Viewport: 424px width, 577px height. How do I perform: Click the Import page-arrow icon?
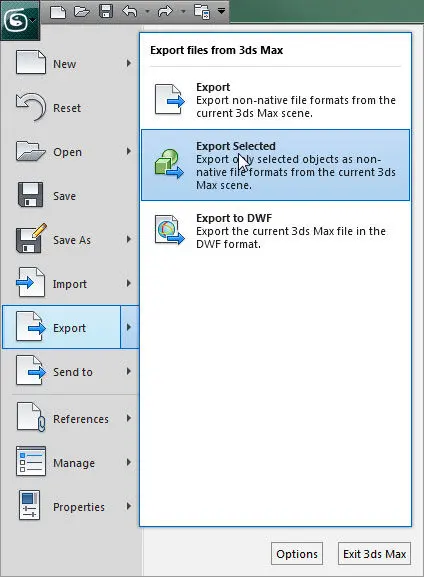tap(31, 283)
